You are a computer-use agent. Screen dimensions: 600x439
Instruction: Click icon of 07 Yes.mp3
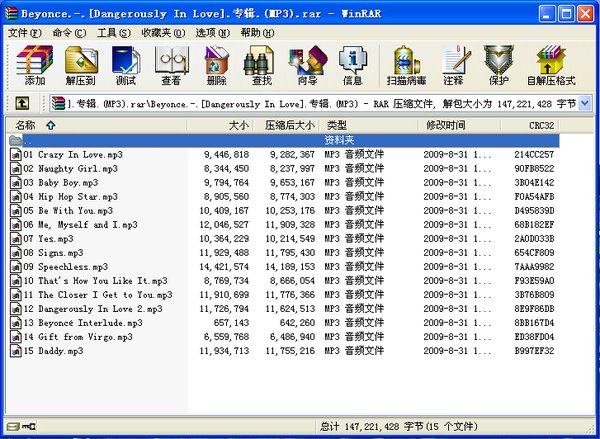point(16,239)
